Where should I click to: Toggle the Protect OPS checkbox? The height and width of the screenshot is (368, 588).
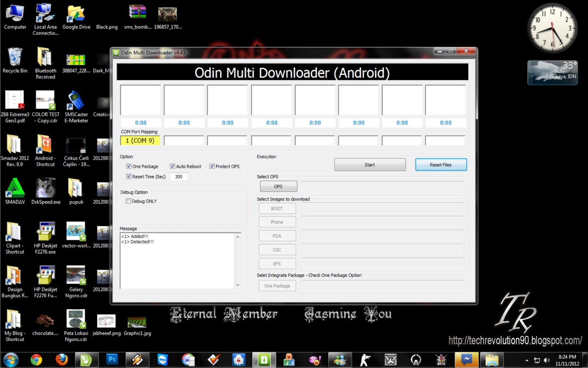tap(212, 166)
